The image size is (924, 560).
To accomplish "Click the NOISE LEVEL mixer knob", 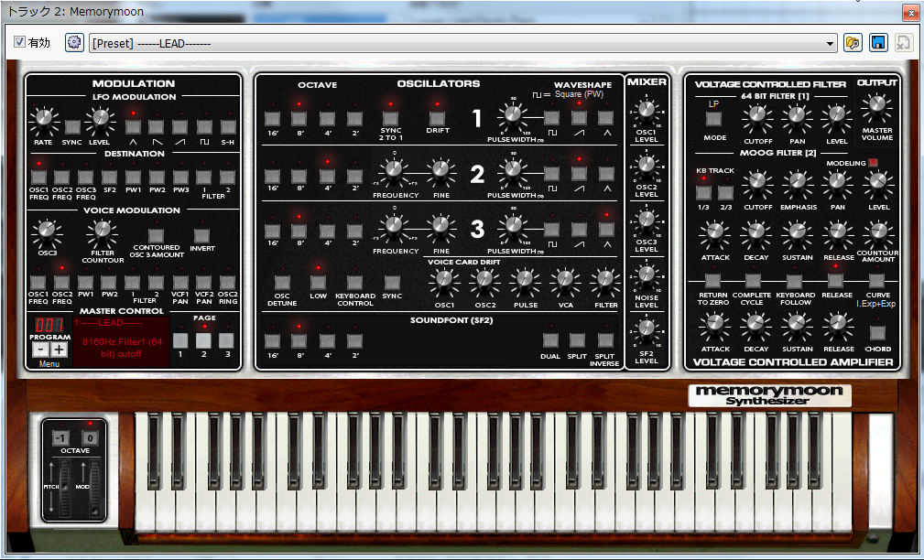I will click(x=647, y=275).
